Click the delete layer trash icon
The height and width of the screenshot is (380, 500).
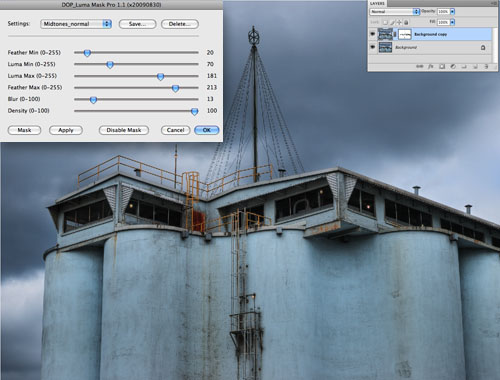tap(486, 66)
